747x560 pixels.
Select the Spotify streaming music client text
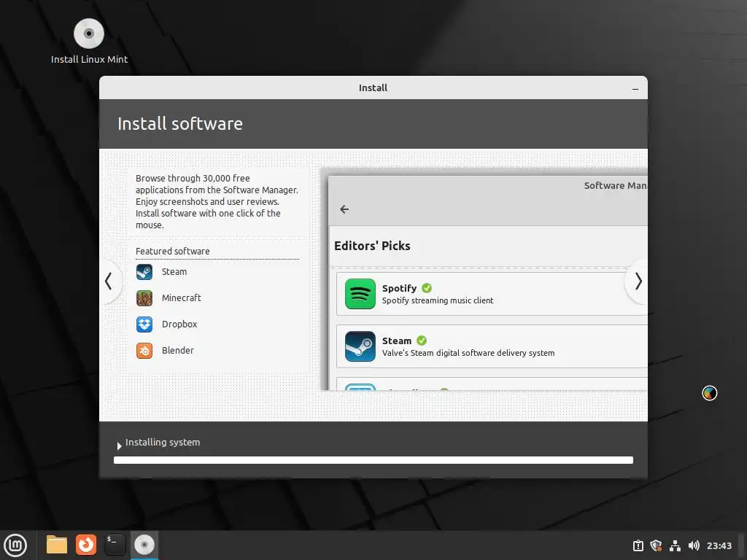click(438, 300)
